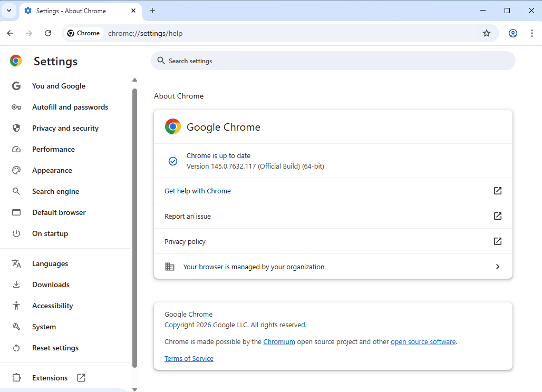This screenshot has width=542, height=392.
Task: Click the external link icon for Report an issue
Action: 497,216
